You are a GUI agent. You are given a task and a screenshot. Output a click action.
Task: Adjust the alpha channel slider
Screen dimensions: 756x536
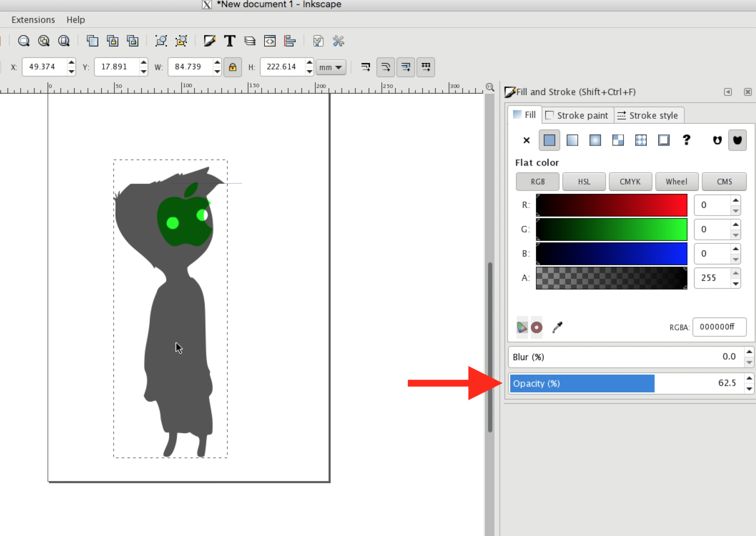pos(612,278)
